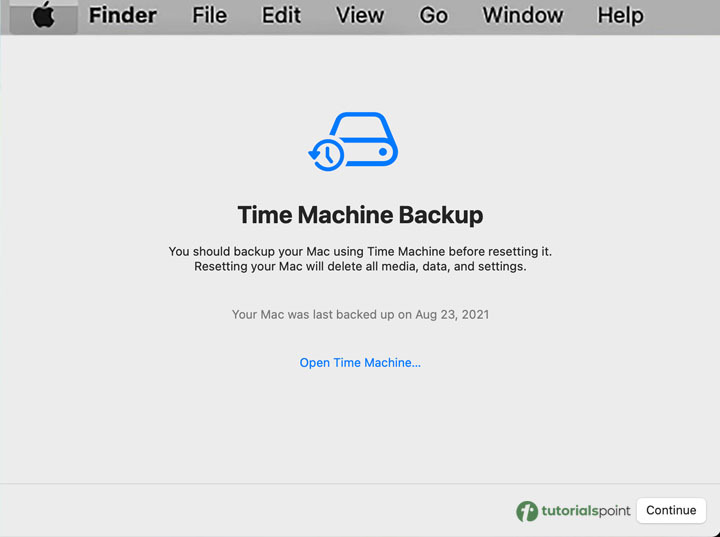
Task: Open the Edit menu
Action: (x=281, y=16)
